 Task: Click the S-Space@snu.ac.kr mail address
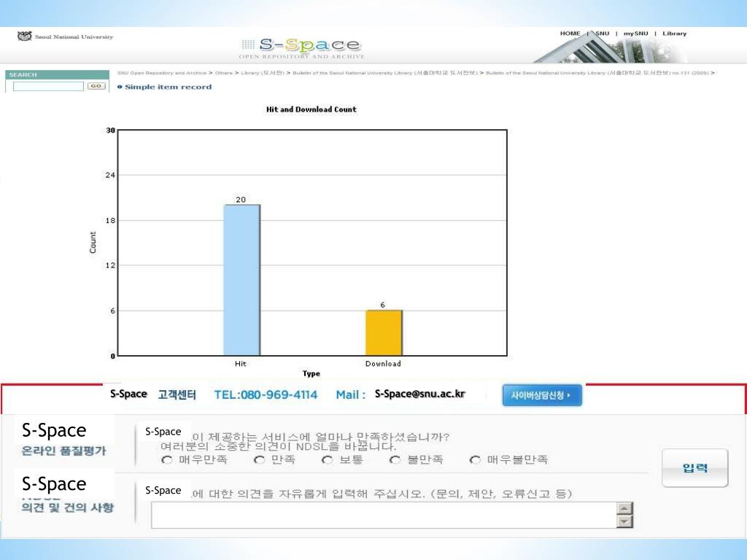click(x=419, y=394)
